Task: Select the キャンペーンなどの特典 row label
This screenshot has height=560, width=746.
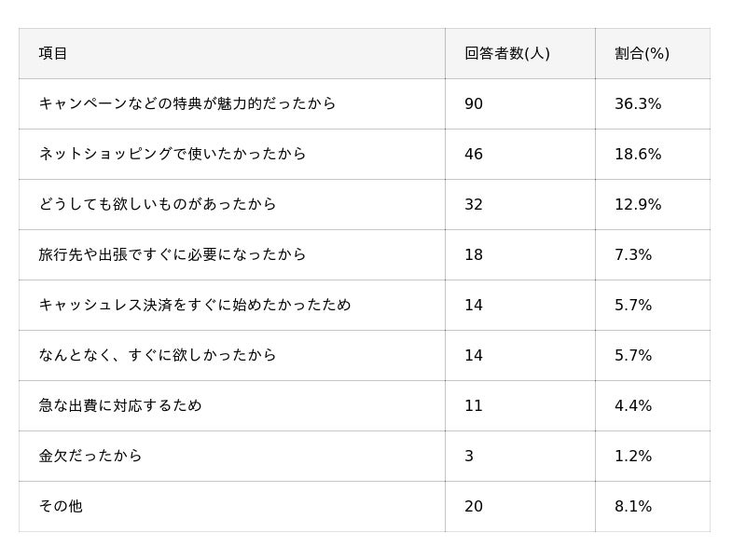Action: [x=187, y=104]
